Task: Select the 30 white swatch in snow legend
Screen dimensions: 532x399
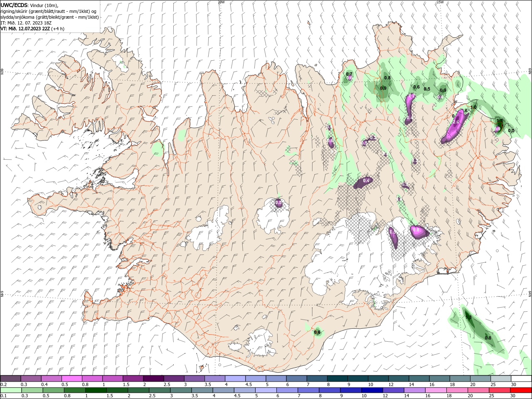Action: coord(521,379)
